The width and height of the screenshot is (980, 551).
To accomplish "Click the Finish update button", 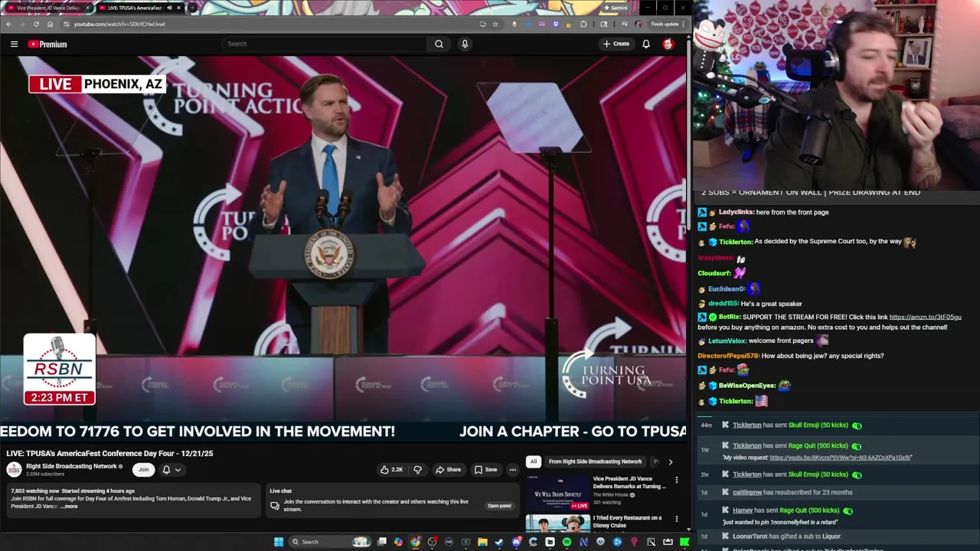I will tap(668, 24).
